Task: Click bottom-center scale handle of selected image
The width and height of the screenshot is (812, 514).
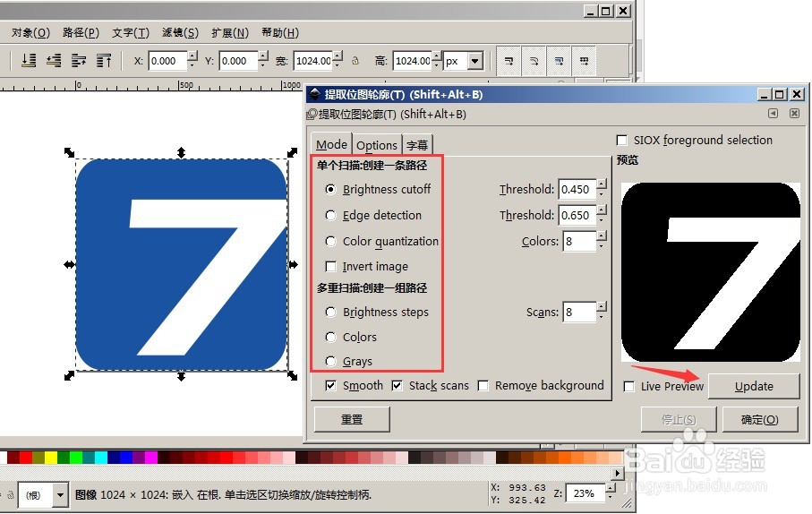Action: (x=181, y=376)
